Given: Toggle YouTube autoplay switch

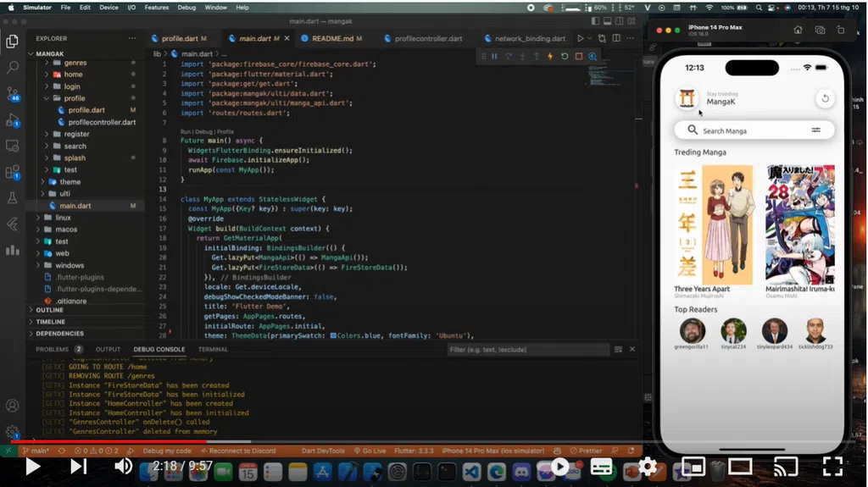Looking at the screenshot, I should pyautogui.click(x=559, y=466).
